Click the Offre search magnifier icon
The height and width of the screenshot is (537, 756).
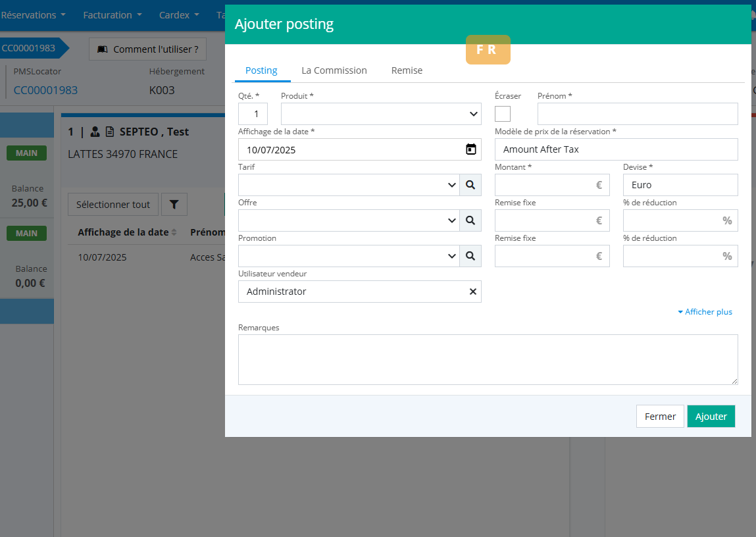470,220
